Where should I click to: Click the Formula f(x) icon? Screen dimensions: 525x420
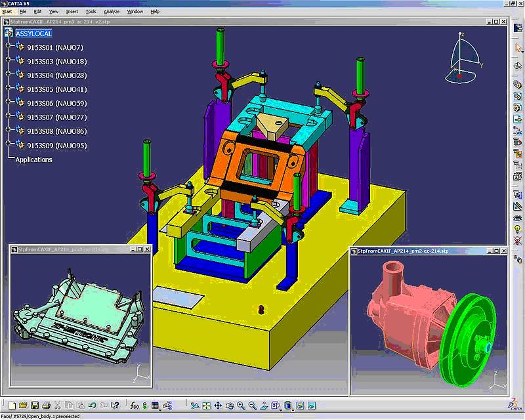click(x=134, y=406)
